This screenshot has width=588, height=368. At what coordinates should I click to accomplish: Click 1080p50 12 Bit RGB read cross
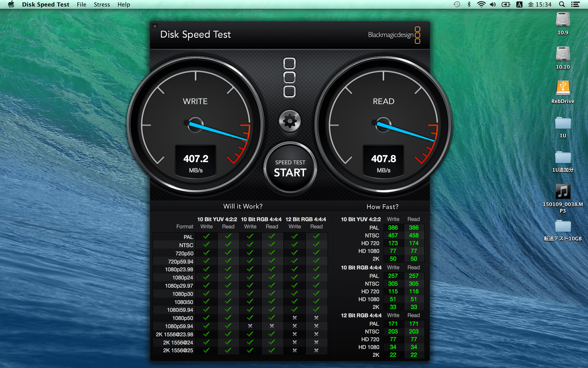pyautogui.click(x=316, y=318)
